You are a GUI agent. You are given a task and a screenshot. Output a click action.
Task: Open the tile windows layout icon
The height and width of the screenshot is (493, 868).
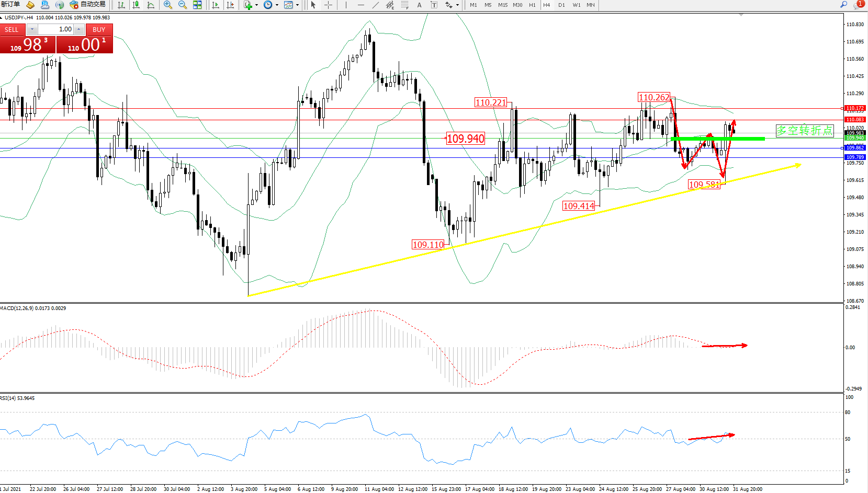[x=197, y=5]
